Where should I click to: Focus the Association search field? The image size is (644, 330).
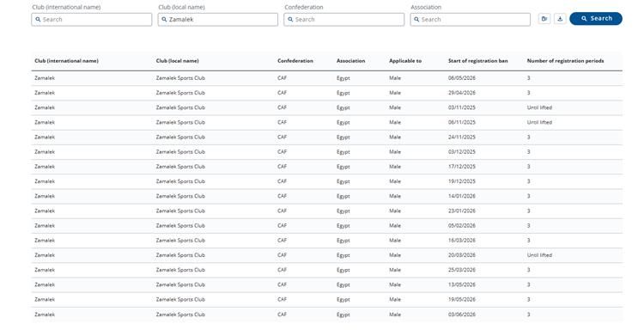(x=470, y=19)
